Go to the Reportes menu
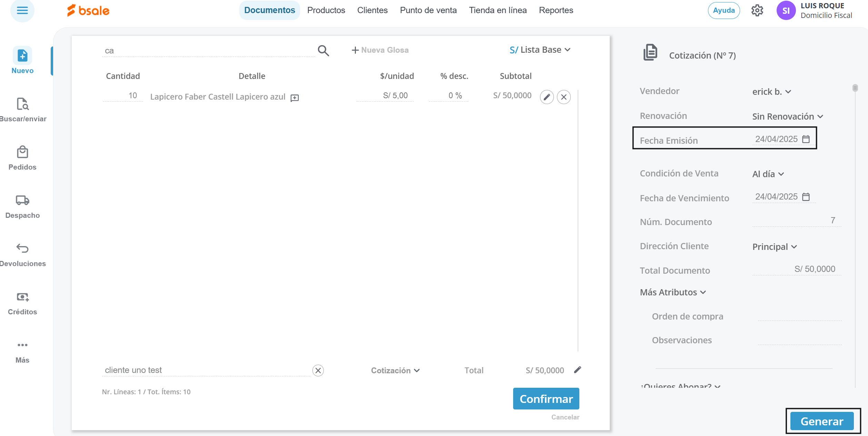868x436 pixels. click(x=556, y=10)
